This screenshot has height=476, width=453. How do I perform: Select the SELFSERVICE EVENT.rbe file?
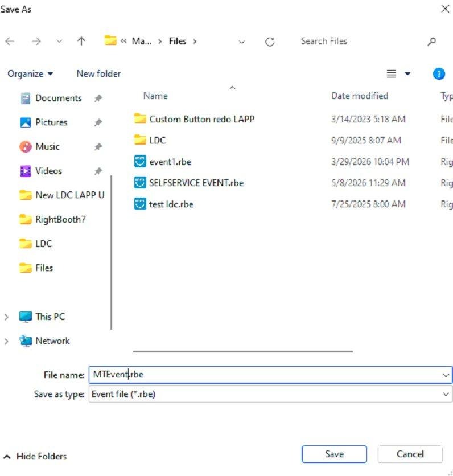tap(196, 183)
